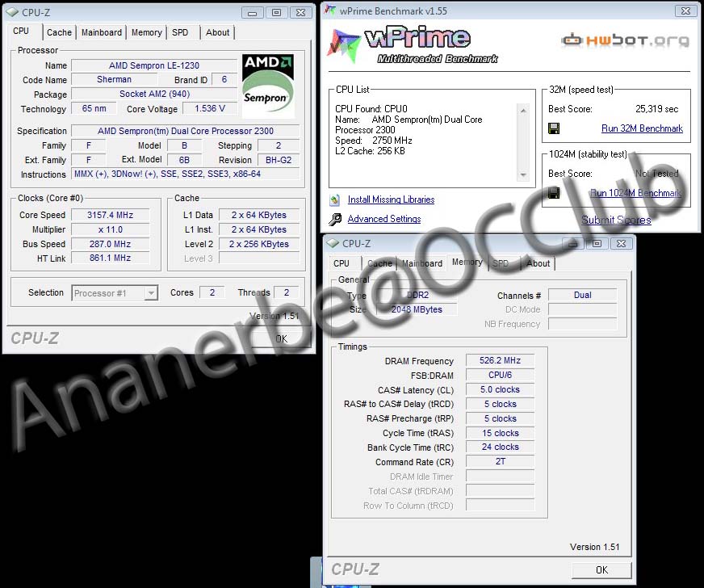Close the wPrime Benchmark window
The height and width of the screenshot is (588, 704).
(x=685, y=10)
